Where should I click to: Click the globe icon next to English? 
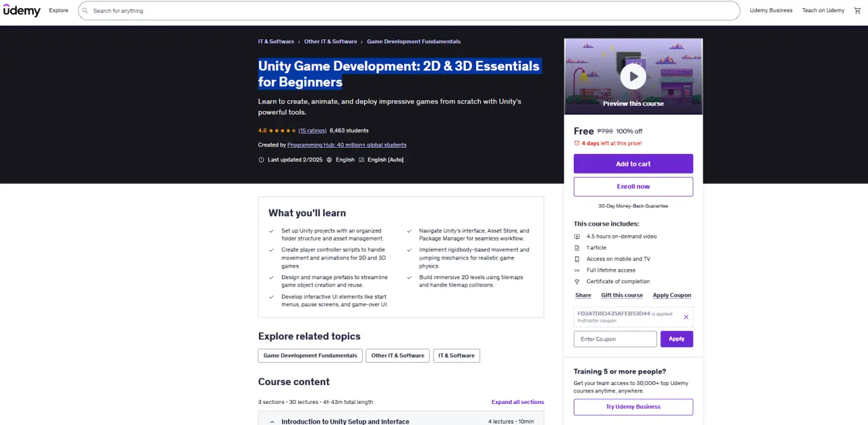[330, 160]
